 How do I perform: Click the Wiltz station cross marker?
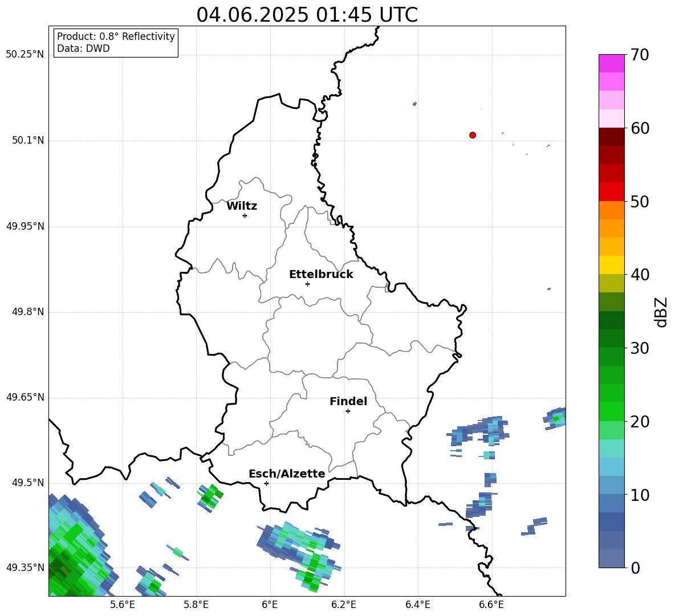tap(245, 216)
